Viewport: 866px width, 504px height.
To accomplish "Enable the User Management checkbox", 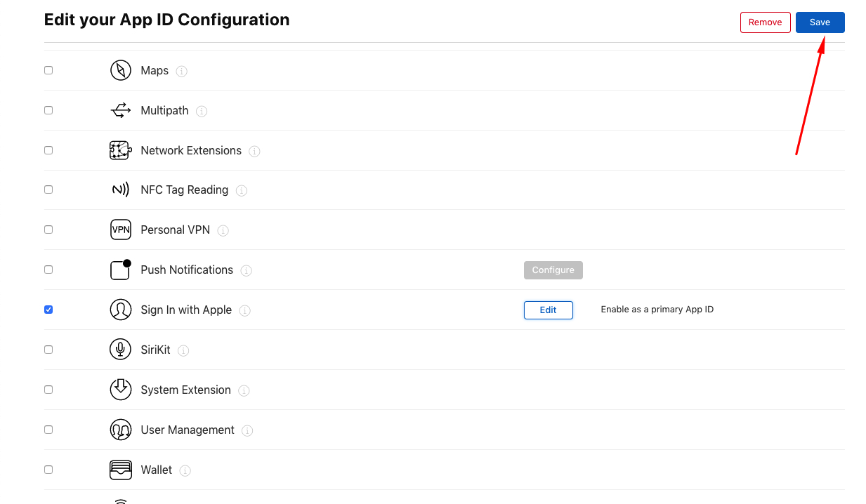I will coord(48,430).
